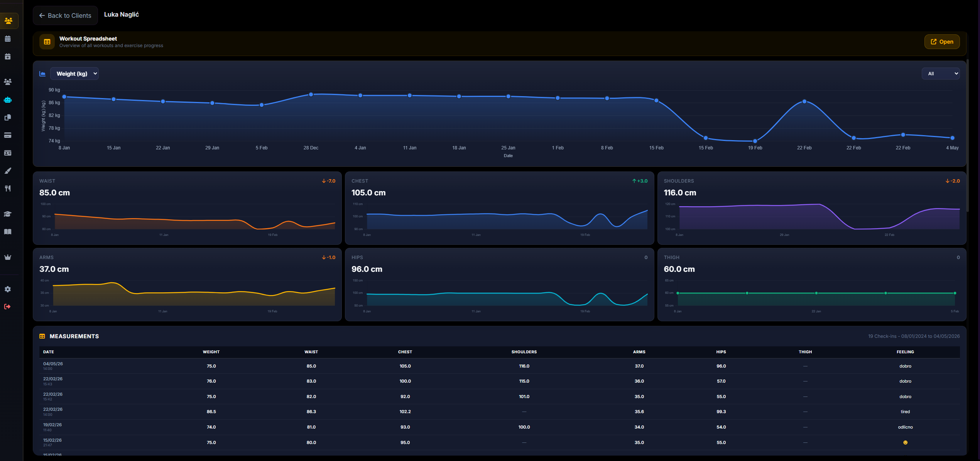The width and height of the screenshot is (980, 461).
Task: Click the Waist -7.0 change indicator
Action: coord(329,181)
